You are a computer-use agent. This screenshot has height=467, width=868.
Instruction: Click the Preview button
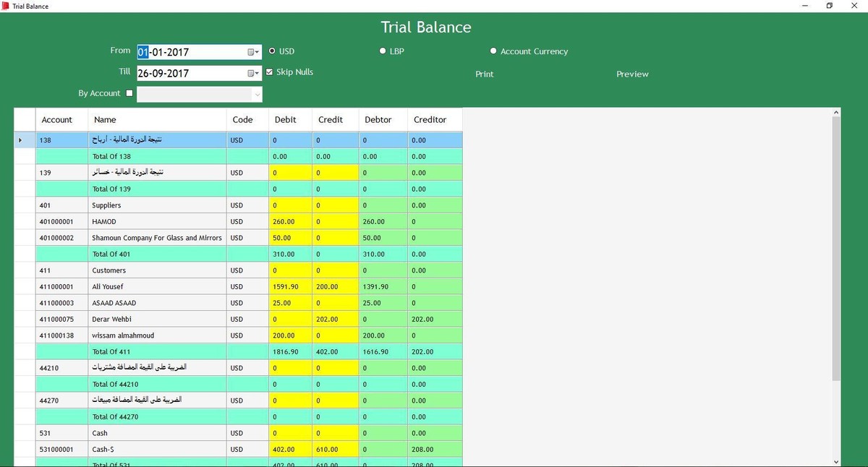click(632, 74)
